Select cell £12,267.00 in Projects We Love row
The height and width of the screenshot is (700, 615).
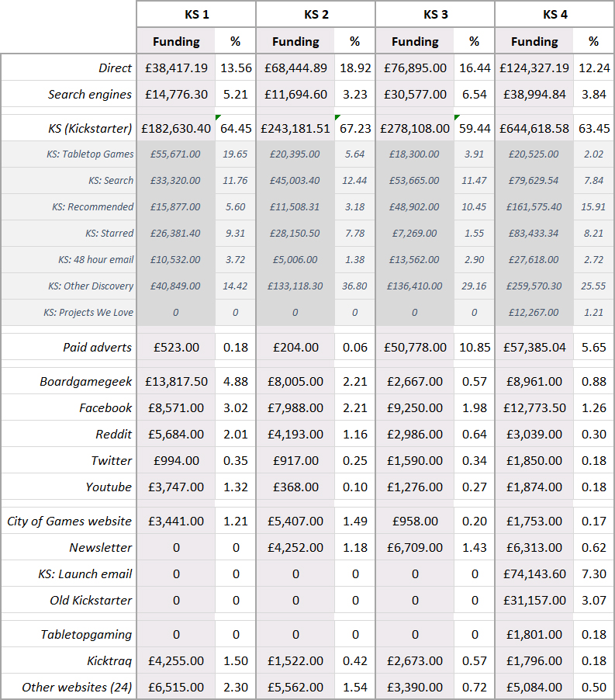tap(534, 312)
